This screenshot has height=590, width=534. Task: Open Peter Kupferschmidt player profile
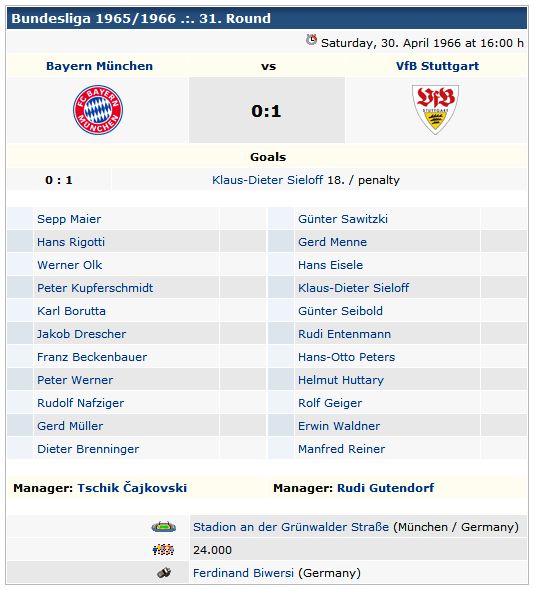point(95,288)
